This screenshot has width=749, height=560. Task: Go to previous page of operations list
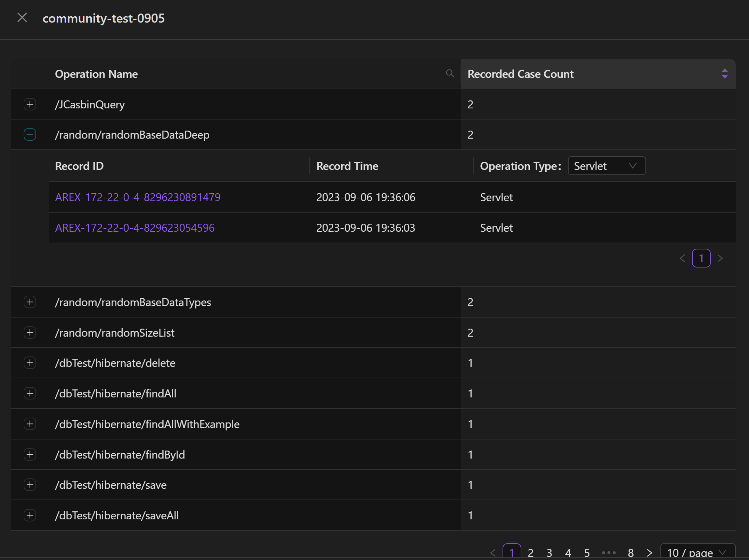493,552
